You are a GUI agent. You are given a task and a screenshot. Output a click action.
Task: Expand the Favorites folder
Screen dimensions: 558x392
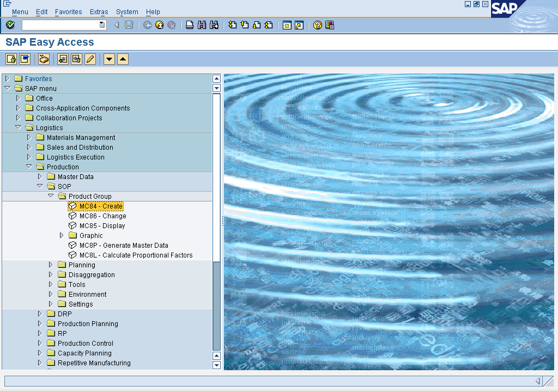coord(7,78)
